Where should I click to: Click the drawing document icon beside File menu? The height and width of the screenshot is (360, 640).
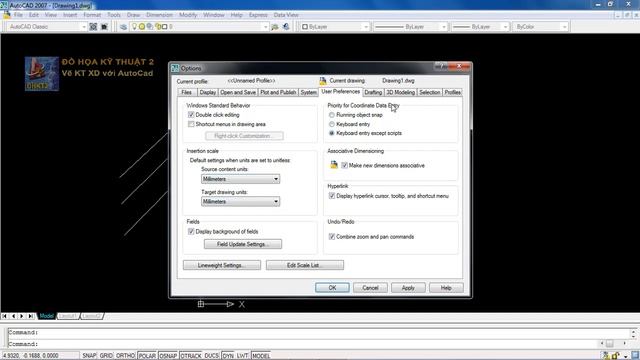click(x=7, y=15)
